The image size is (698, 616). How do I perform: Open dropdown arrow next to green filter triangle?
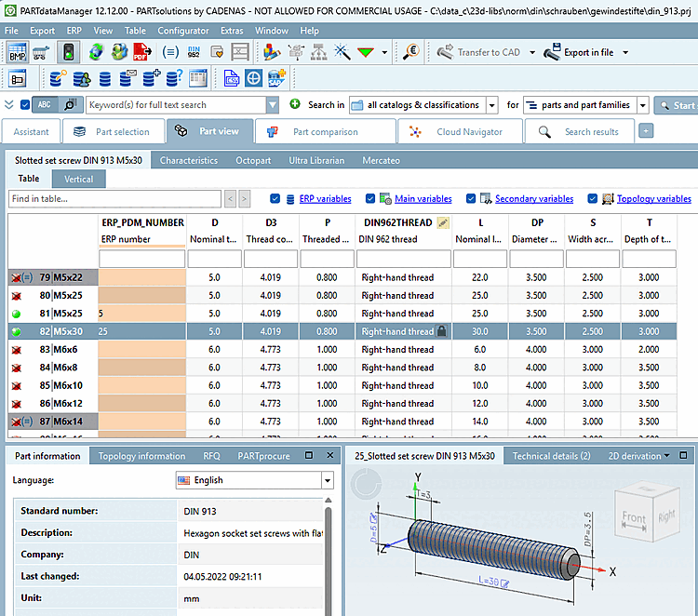[384, 52]
